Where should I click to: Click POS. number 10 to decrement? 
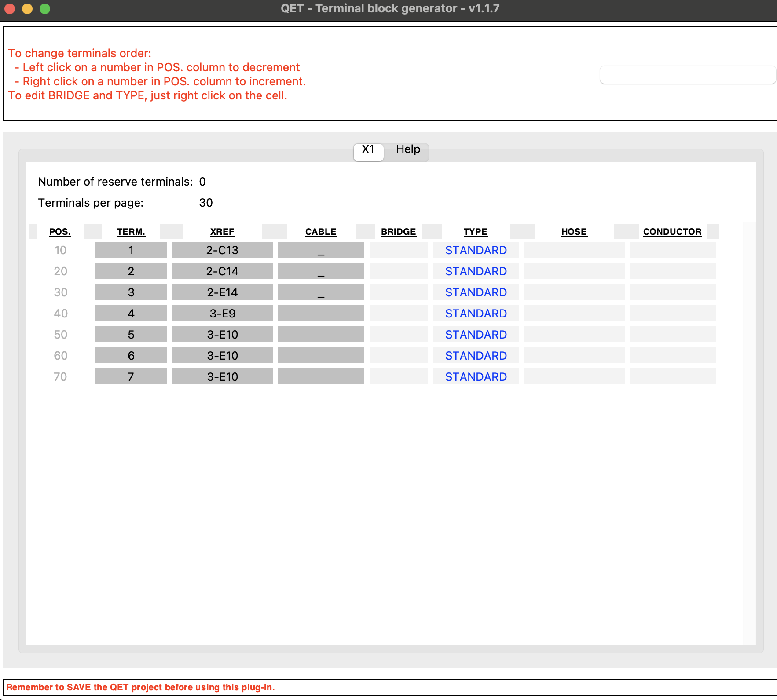tap(60, 250)
